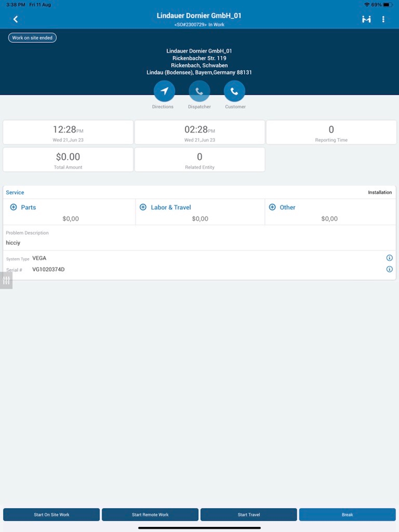Image resolution: width=399 pixels, height=532 pixels.
Task: Tap the Directions label under the arrow
Action: click(163, 107)
